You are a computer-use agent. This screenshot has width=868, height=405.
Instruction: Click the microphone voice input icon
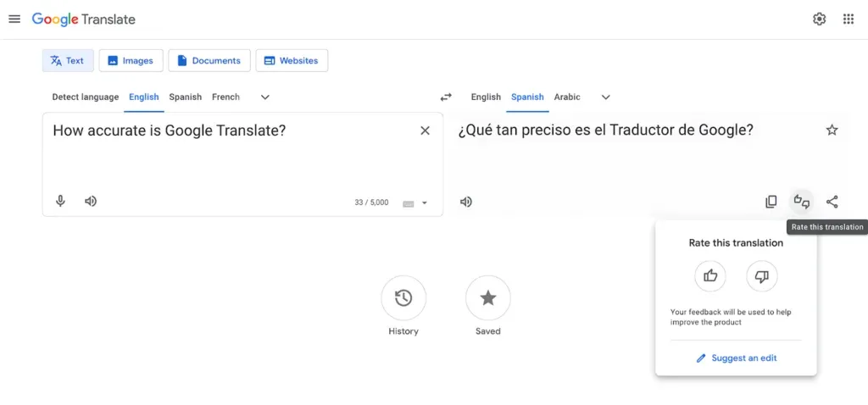click(61, 202)
